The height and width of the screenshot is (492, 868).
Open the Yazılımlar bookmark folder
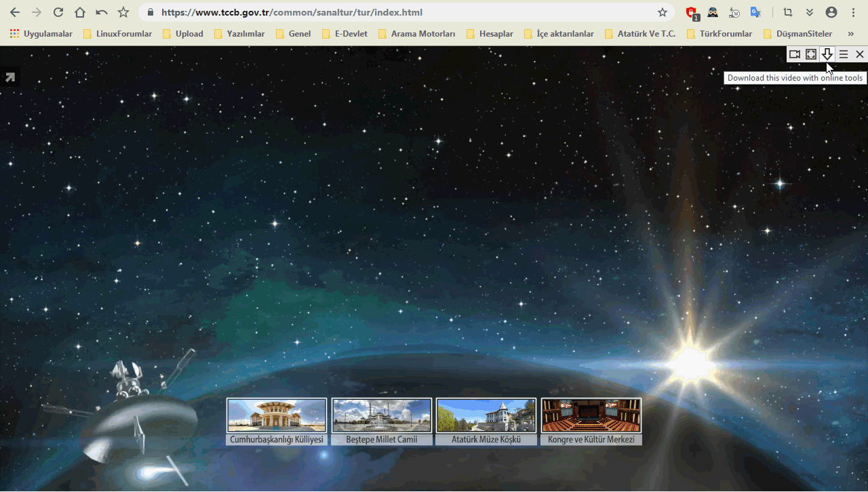[239, 34]
